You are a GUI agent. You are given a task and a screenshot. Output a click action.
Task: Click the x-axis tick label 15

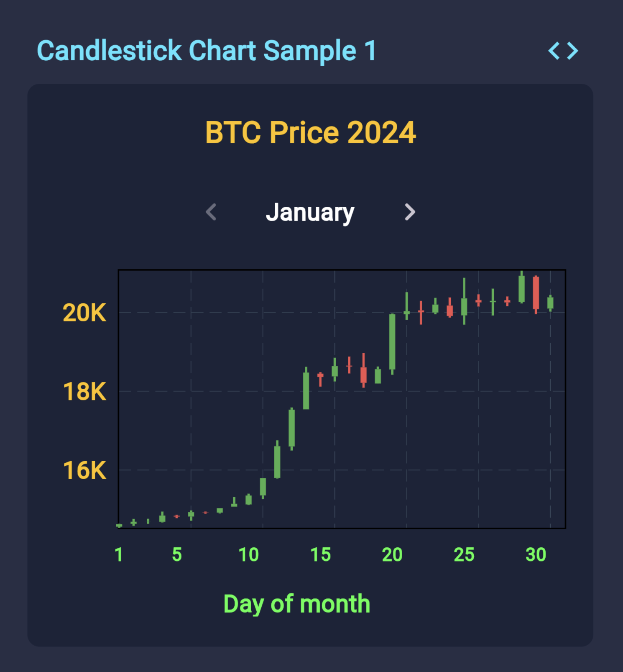[320, 555]
